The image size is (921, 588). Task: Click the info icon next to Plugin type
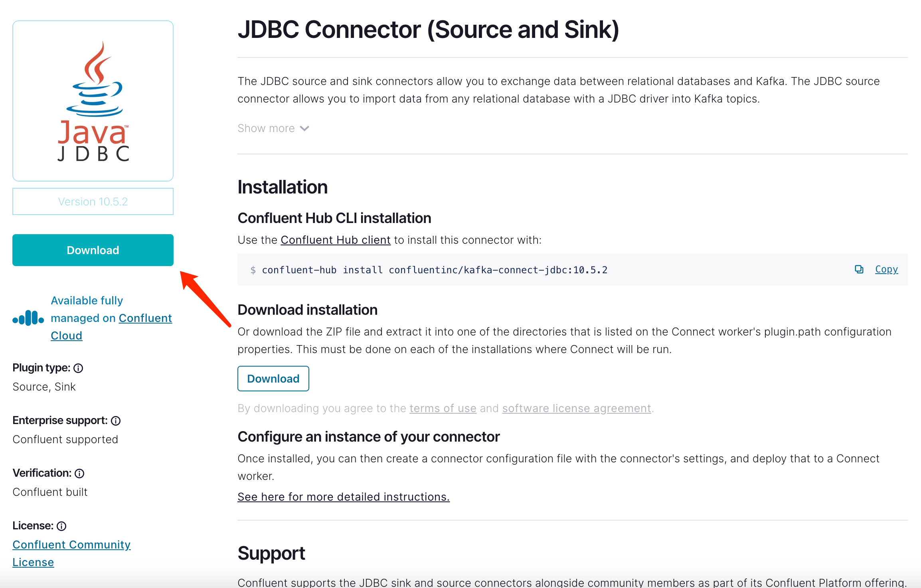click(78, 368)
